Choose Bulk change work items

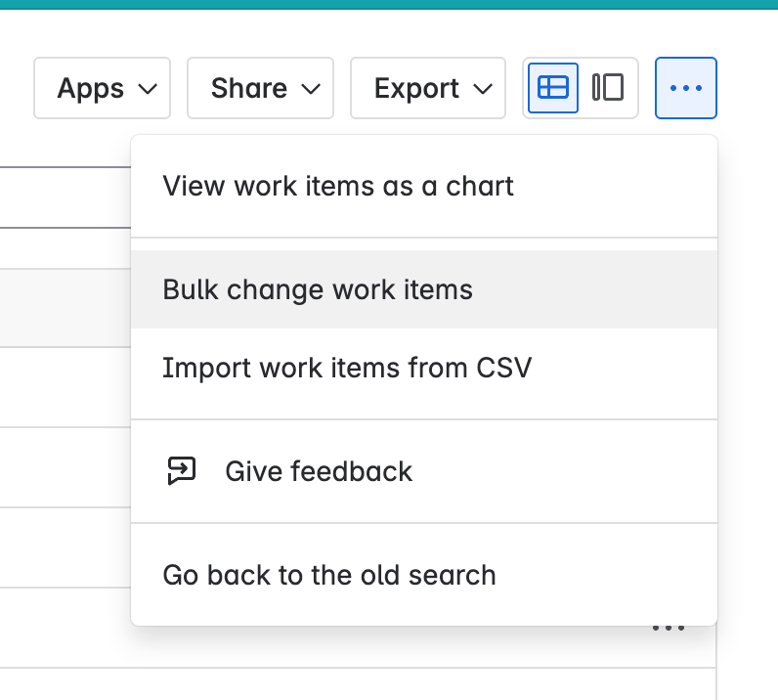coord(318,289)
